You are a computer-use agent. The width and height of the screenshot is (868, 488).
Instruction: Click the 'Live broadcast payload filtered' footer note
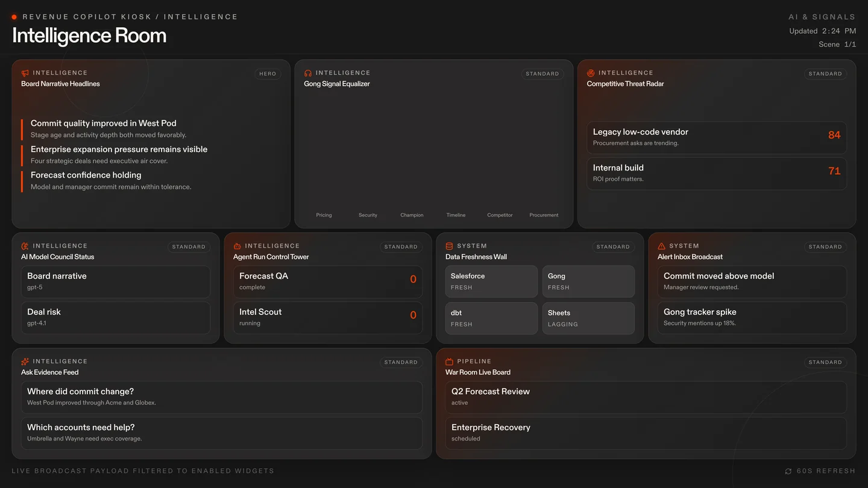point(143,471)
